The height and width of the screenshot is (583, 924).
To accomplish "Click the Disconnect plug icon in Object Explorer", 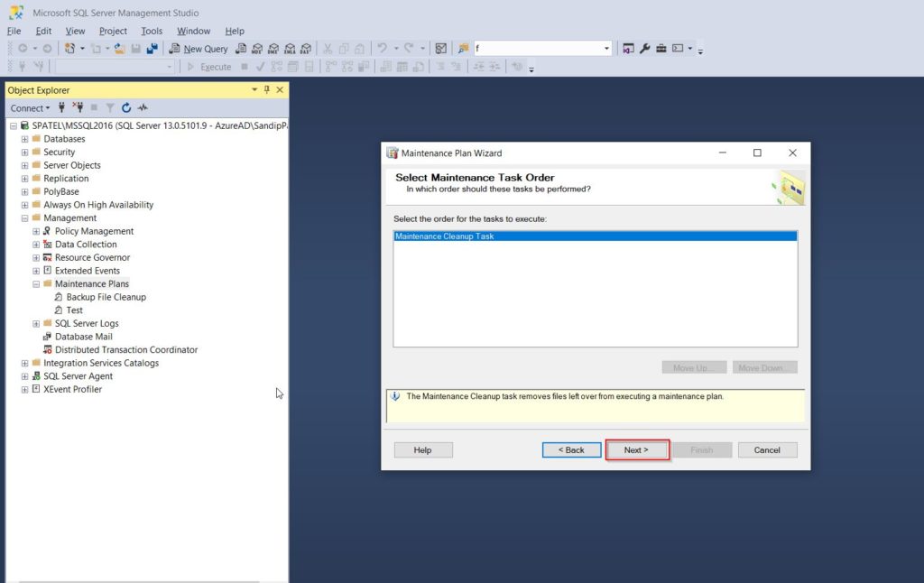I will point(78,108).
